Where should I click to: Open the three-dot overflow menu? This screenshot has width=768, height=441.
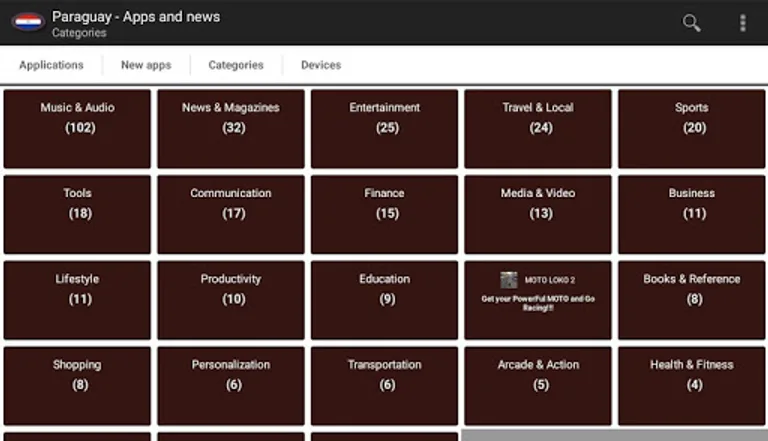tap(743, 23)
